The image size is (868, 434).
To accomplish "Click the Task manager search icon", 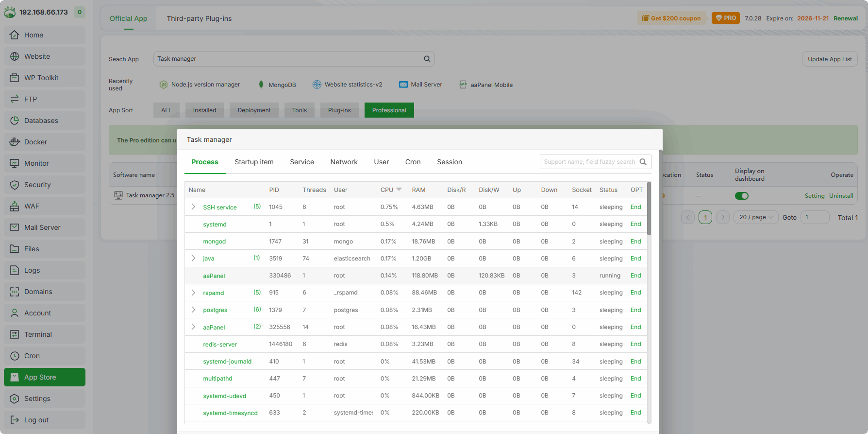I will pyautogui.click(x=643, y=162).
